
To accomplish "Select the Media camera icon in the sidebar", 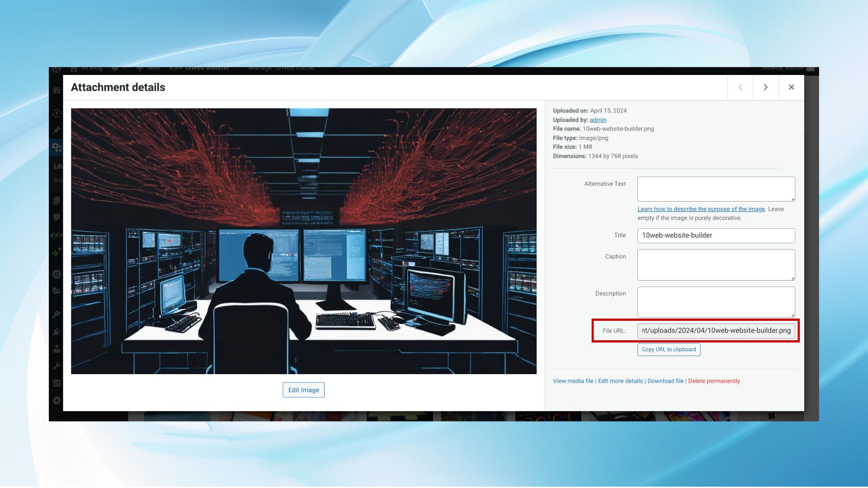I will pos(57,147).
